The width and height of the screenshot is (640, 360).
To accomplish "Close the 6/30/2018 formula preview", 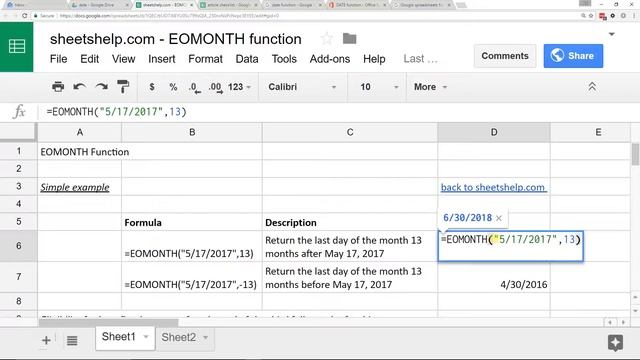I will pos(499,218).
